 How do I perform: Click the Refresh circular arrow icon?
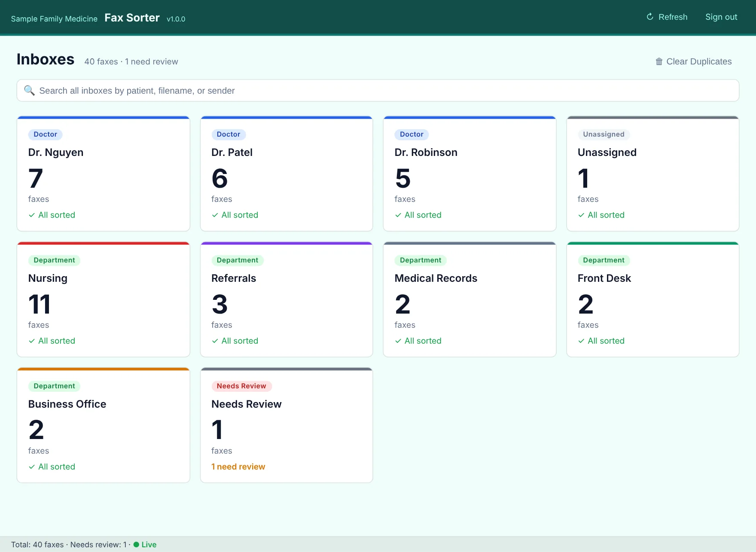650,17
